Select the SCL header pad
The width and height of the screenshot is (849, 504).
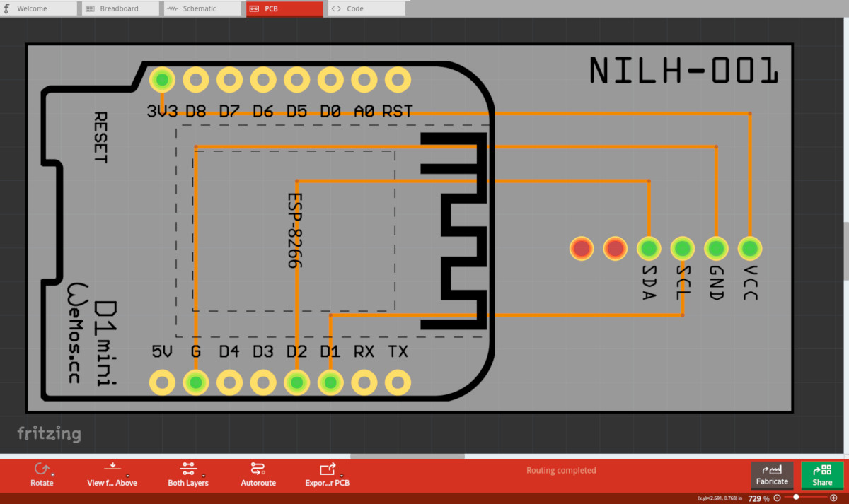pyautogui.click(x=683, y=248)
